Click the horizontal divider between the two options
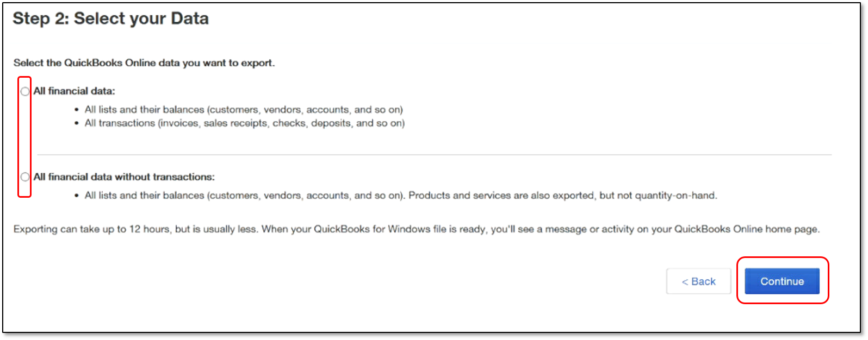Viewport: 868px width, 340px height. coord(435,155)
